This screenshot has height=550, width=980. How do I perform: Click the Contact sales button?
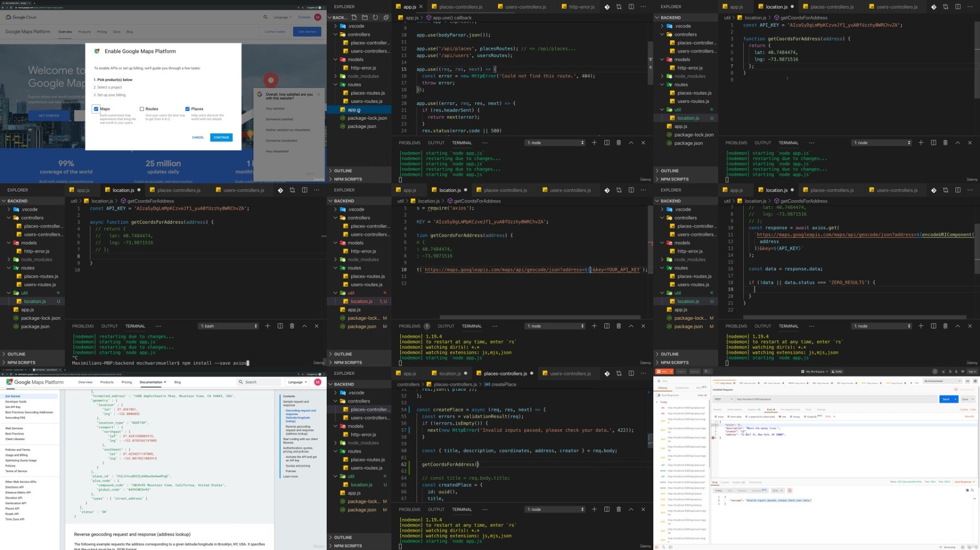[x=275, y=32]
